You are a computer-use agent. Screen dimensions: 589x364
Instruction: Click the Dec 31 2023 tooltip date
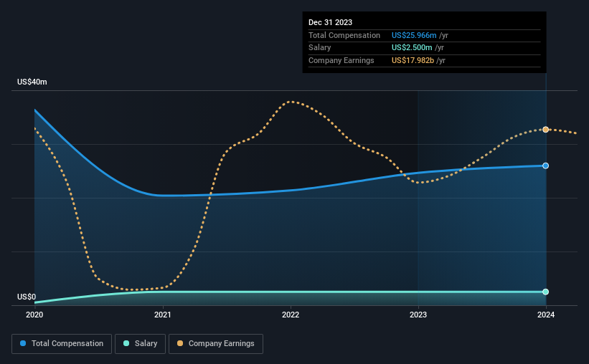(x=330, y=22)
